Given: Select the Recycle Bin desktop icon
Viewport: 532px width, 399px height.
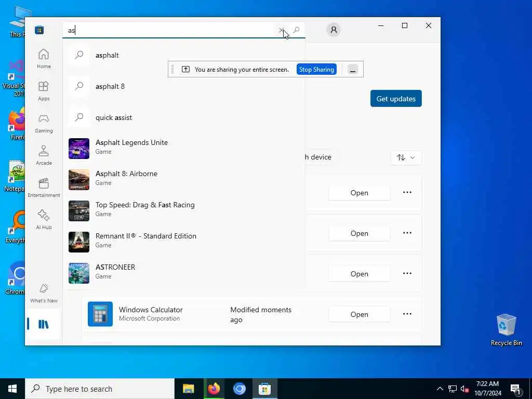Looking at the screenshot, I should tap(506, 330).
